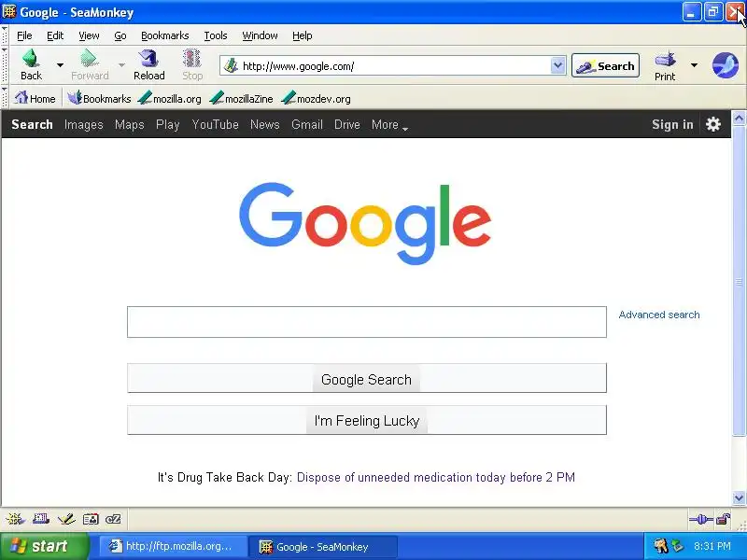
Task: Click the Google Search button
Action: (366, 378)
